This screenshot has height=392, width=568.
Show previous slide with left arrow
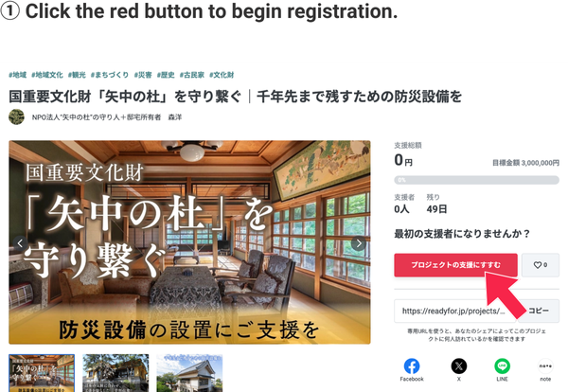(x=20, y=243)
